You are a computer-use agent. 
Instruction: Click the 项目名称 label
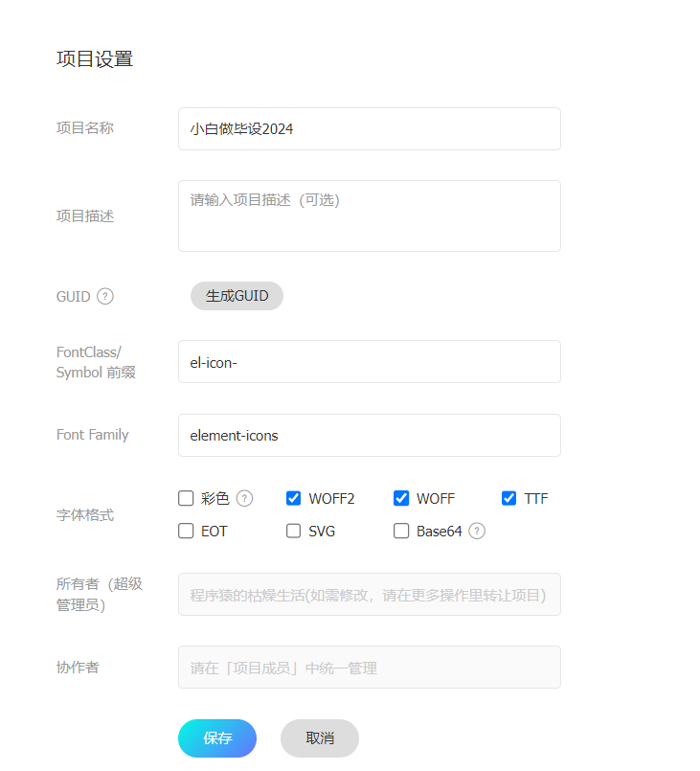85,127
